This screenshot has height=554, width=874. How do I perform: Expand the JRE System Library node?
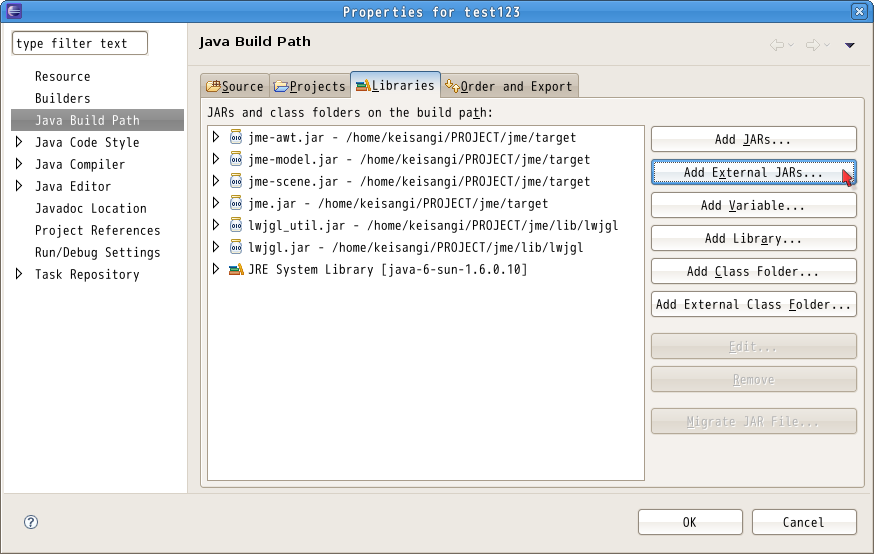pos(216,269)
